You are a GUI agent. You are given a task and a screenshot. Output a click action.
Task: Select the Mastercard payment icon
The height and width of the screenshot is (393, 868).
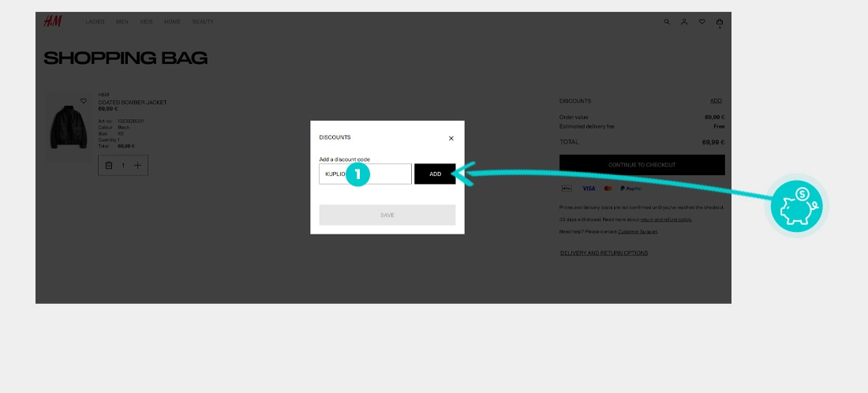(x=608, y=189)
